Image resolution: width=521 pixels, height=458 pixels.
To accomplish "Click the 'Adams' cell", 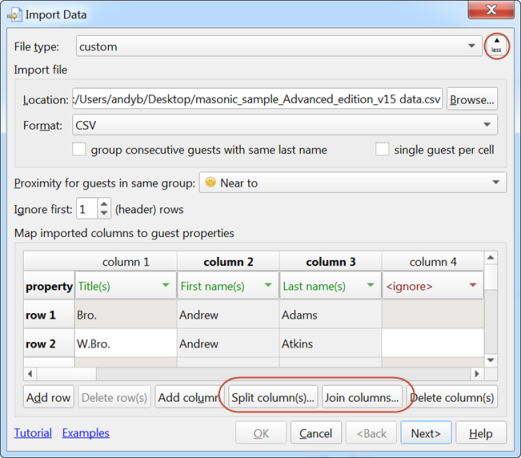I will (331, 314).
